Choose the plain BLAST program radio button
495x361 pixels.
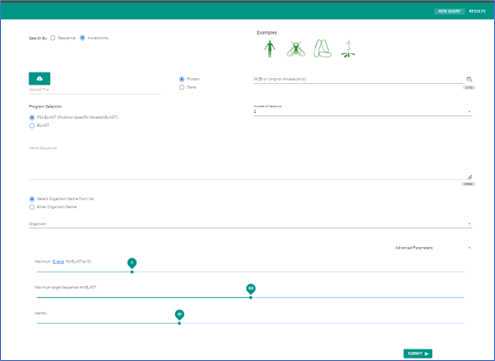click(x=32, y=126)
